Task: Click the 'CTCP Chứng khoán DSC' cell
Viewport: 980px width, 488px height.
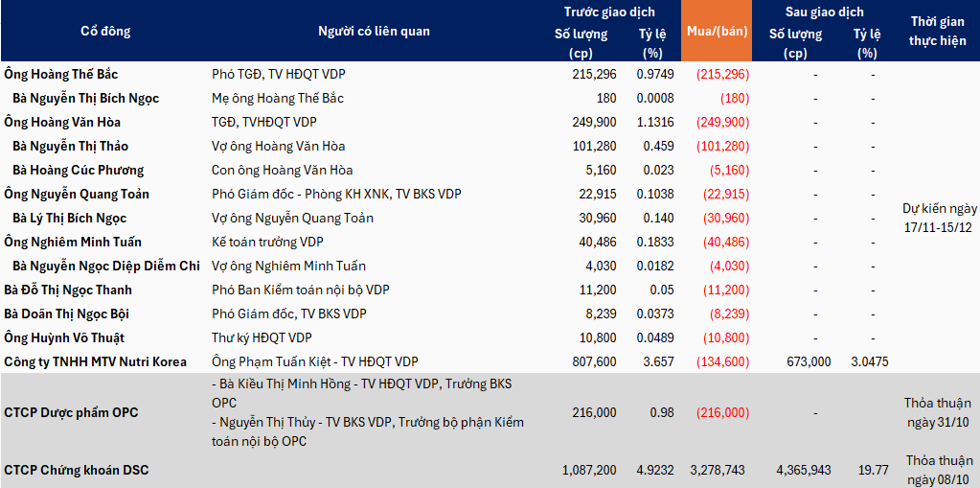Action: 77,470
